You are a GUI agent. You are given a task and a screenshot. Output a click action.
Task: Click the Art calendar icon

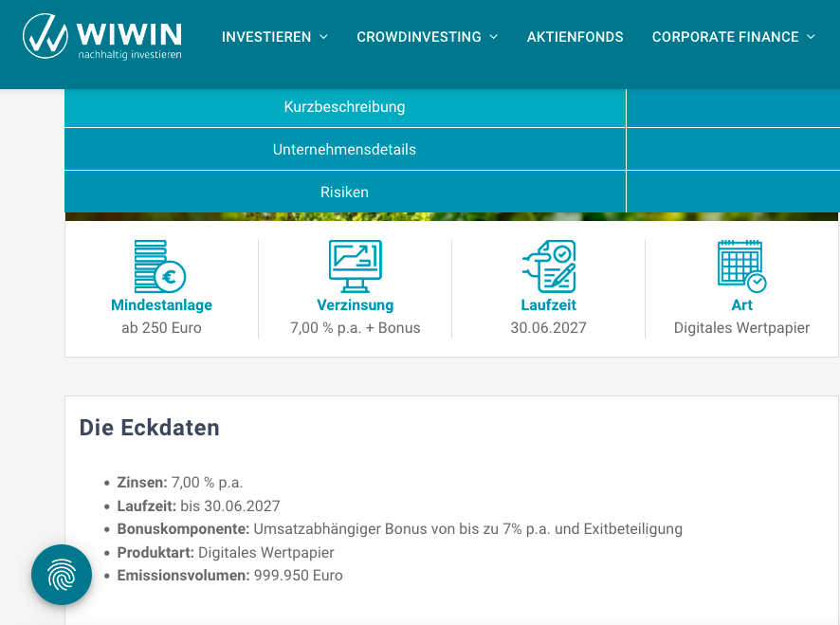click(x=742, y=267)
